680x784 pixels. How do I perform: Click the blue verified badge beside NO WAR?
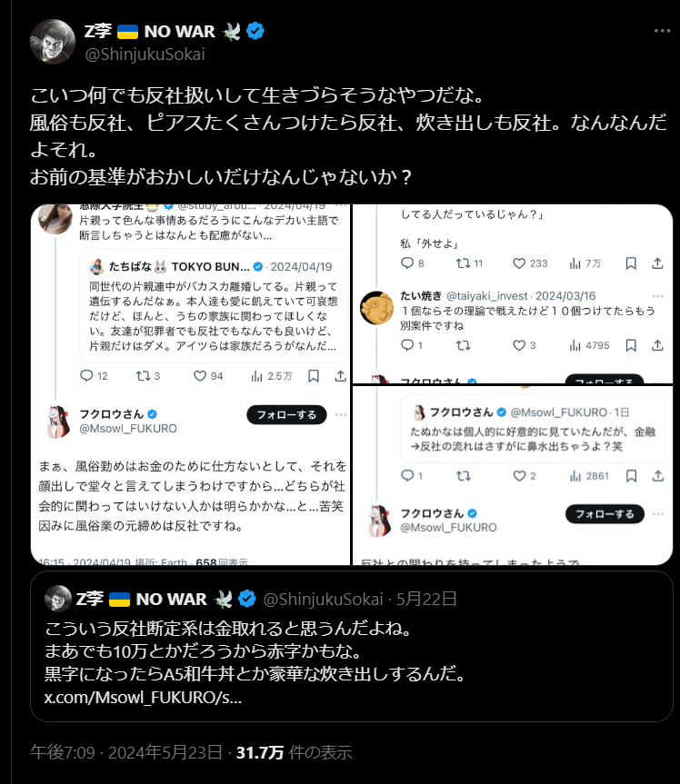tap(255, 31)
